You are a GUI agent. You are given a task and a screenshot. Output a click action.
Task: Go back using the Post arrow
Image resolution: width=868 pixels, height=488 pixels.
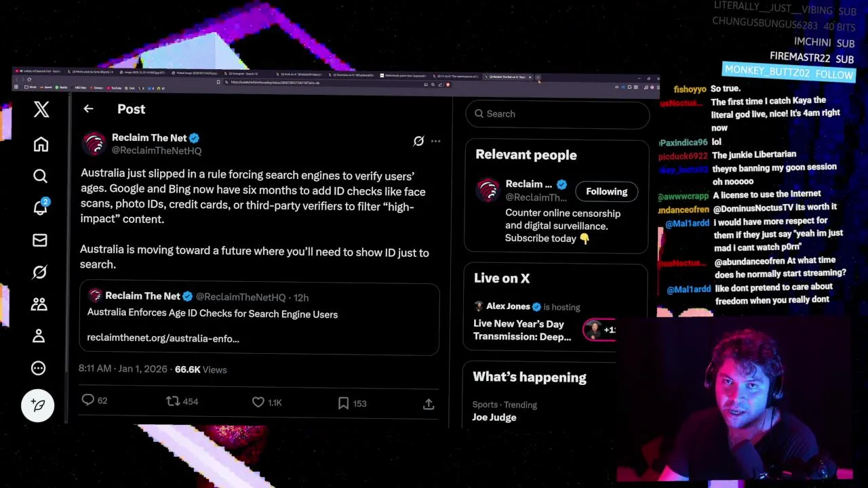click(88, 108)
